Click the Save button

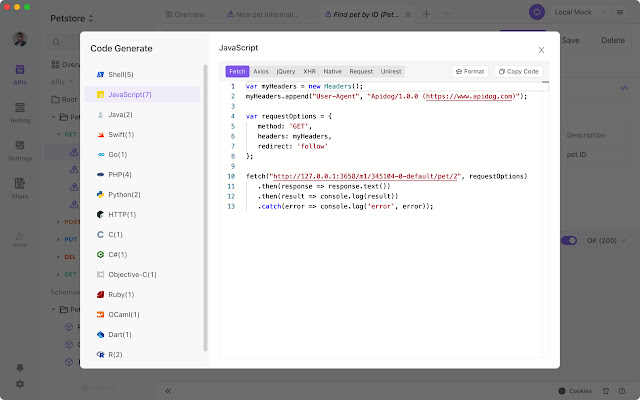click(570, 40)
